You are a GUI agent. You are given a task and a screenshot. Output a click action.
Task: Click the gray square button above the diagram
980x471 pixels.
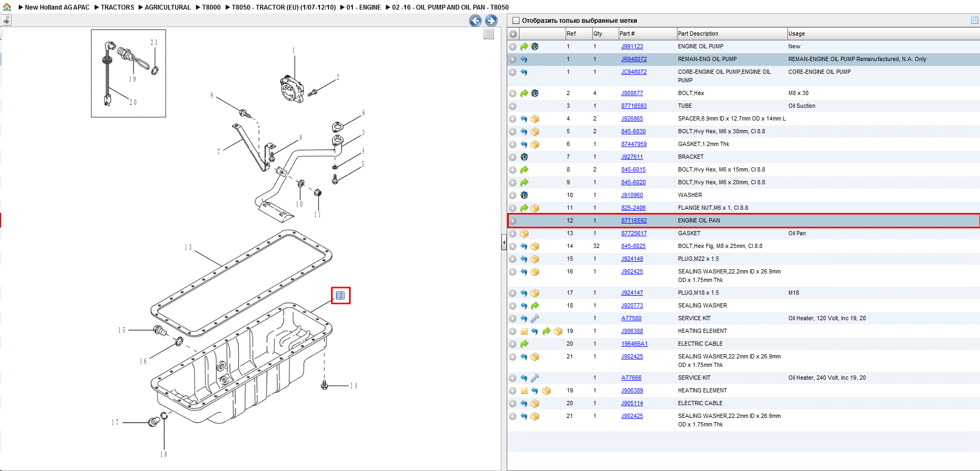pos(489,34)
